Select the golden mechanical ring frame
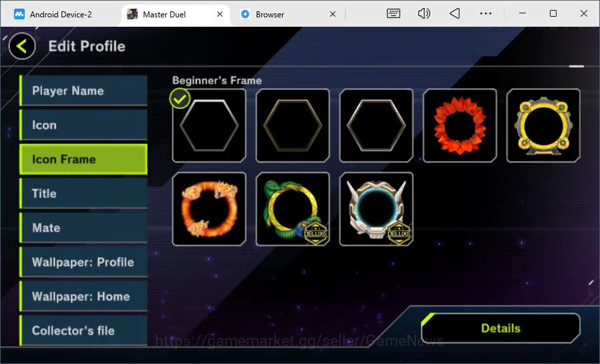600x364 pixels. 543,126
